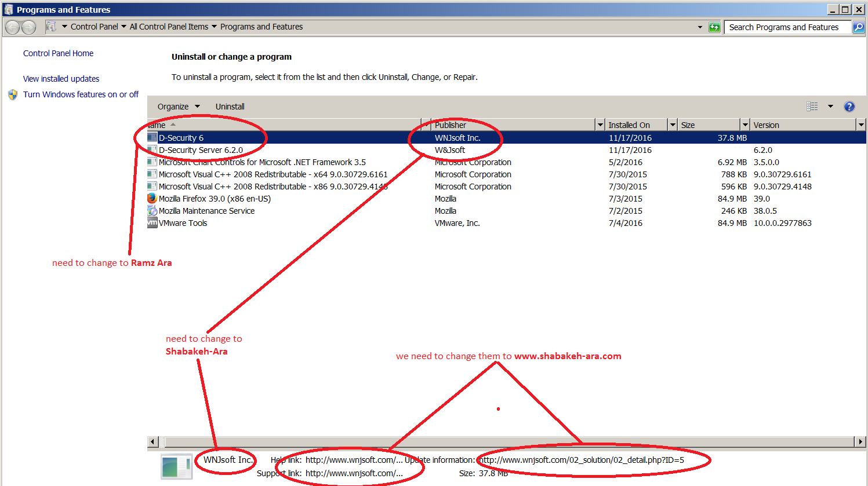Click the Search Programs and Features field

tap(787, 27)
